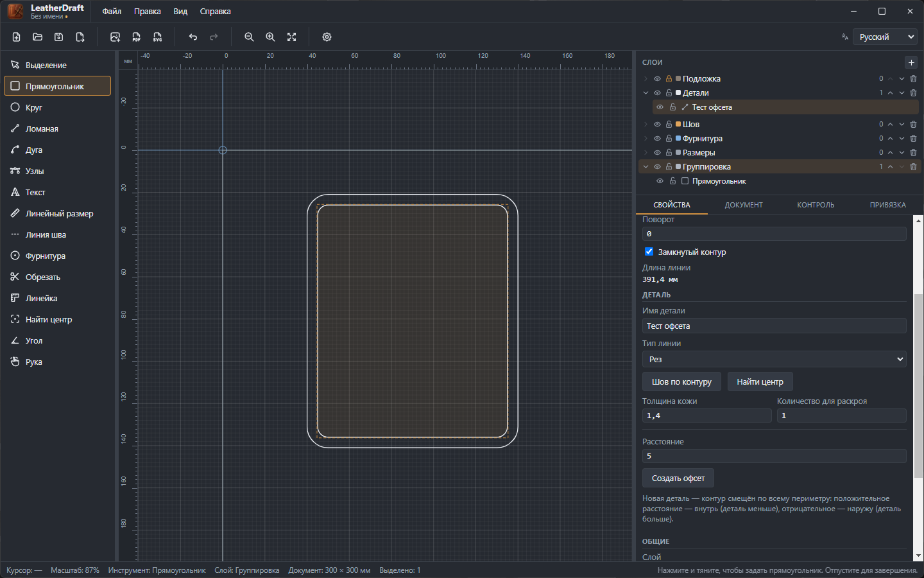Choose the Линейка ruler tool
The width and height of the screenshot is (924, 578).
click(58, 298)
